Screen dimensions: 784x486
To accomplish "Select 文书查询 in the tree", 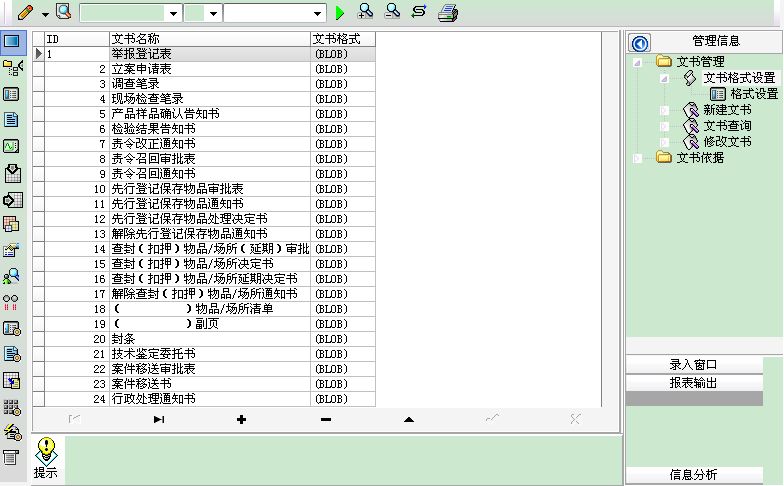I will click(x=727, y=126).
